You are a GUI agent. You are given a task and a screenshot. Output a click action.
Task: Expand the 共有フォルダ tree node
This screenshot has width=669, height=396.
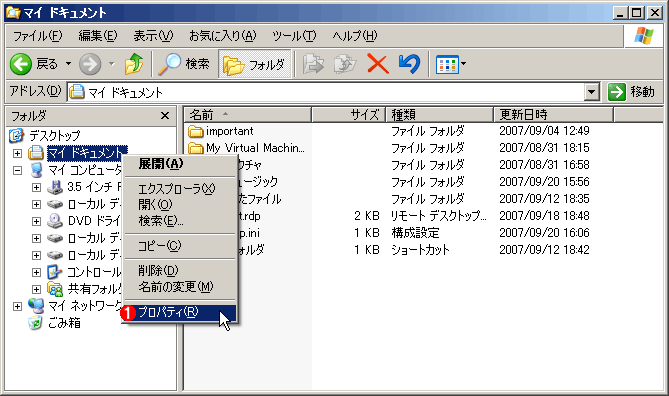point(36,289)
